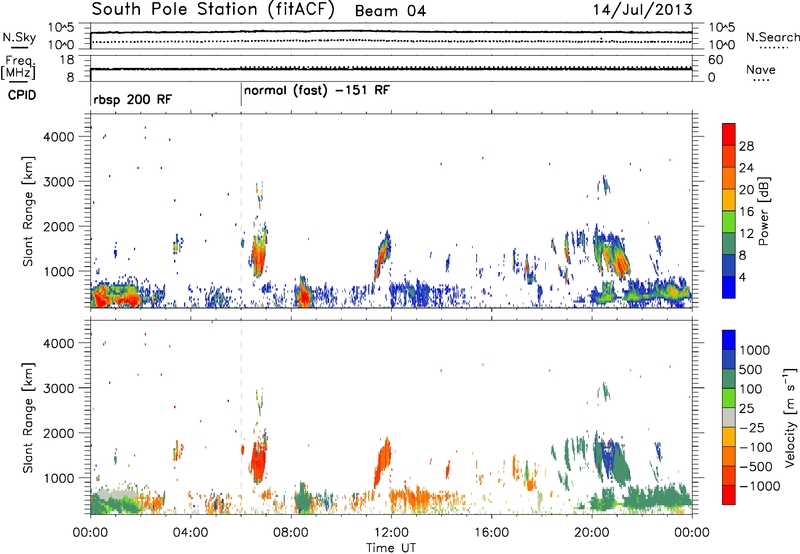The image size is (800, 554).
Task: Click the 'Nave' legend label
Action: pyautogui.click(x=760, y=69)
